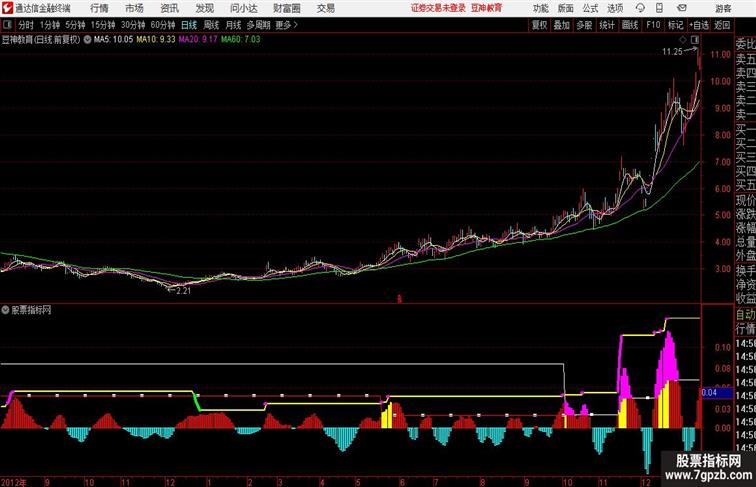Open the mobile phone icon
This screenshot has height=487, width=756.
coord(659,8)
